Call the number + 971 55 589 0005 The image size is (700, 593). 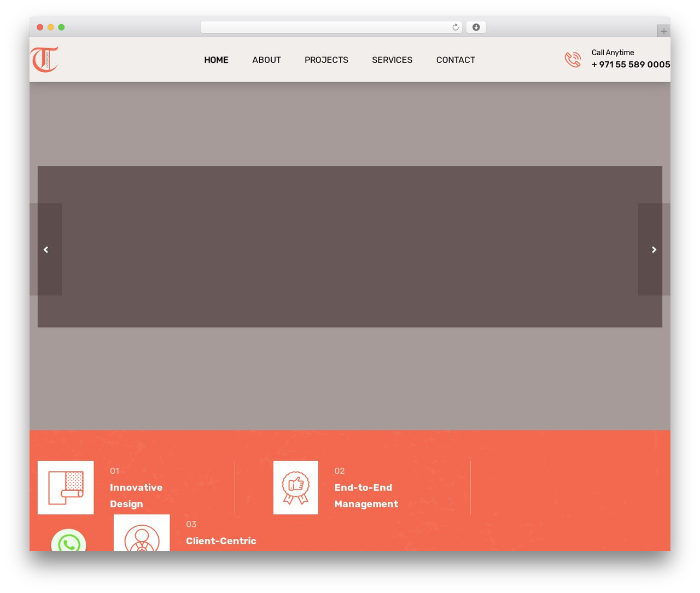(631, 65)
